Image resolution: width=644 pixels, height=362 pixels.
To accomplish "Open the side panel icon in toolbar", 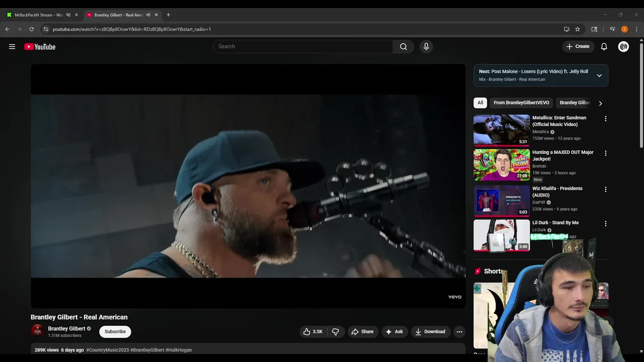I will [x=594, y=29].
